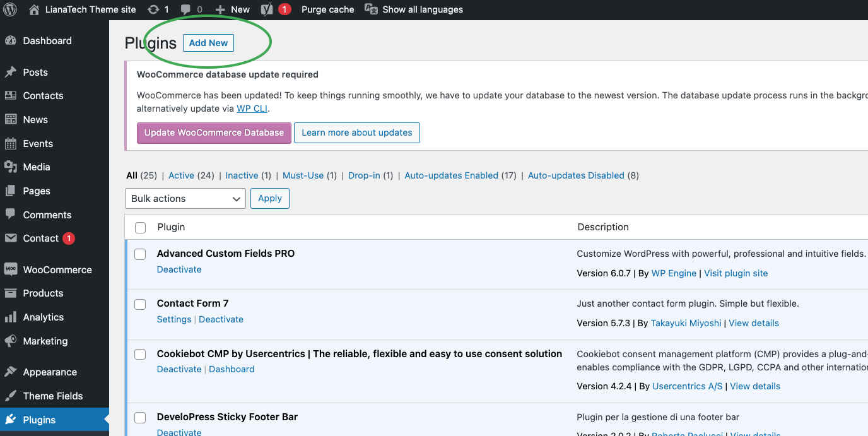Click the Products box icon
Screen dimensions: 868x436
tap(11, 293)
